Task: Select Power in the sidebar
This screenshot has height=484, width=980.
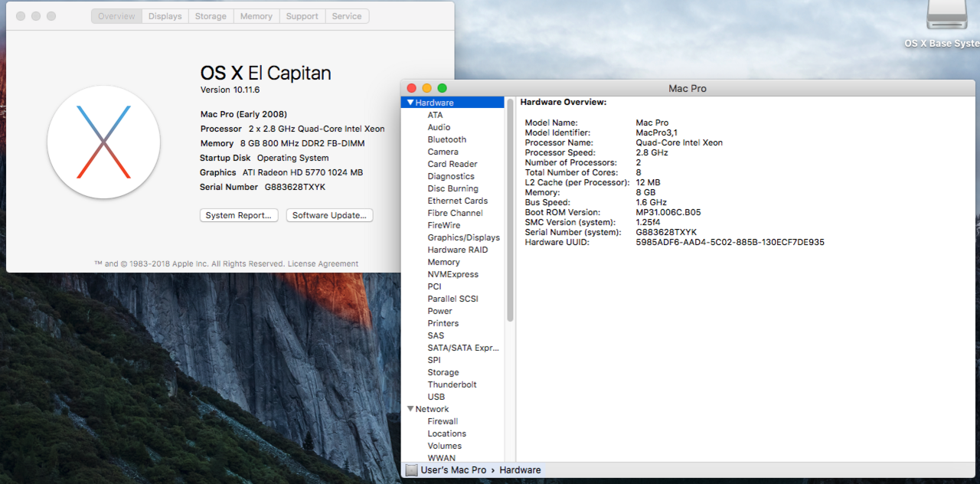Action: click(440, 311)
